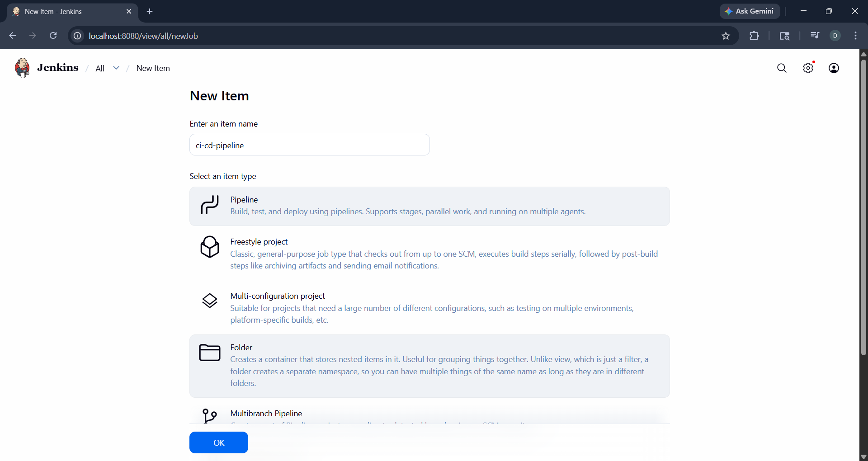
Task: Expand the All breadcrumb dropdown chevron
Action: pyautogui.click(x=116, y=68)
